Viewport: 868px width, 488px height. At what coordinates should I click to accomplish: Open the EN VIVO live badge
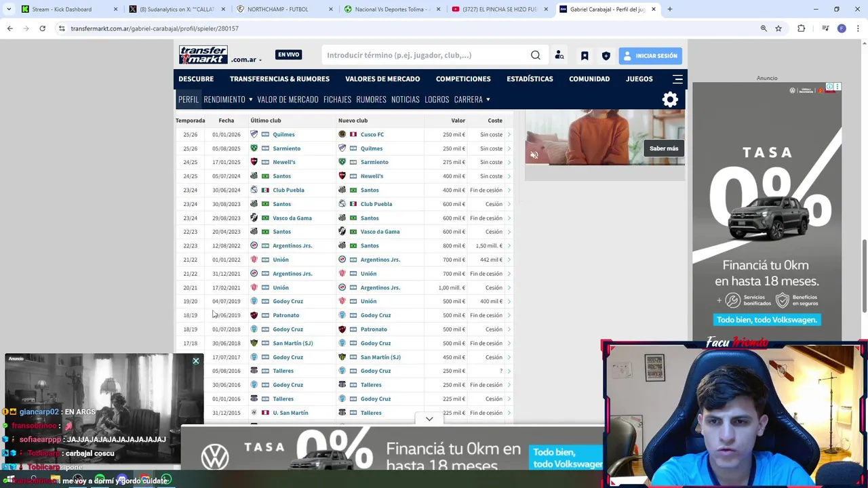(x=289, y=54)
